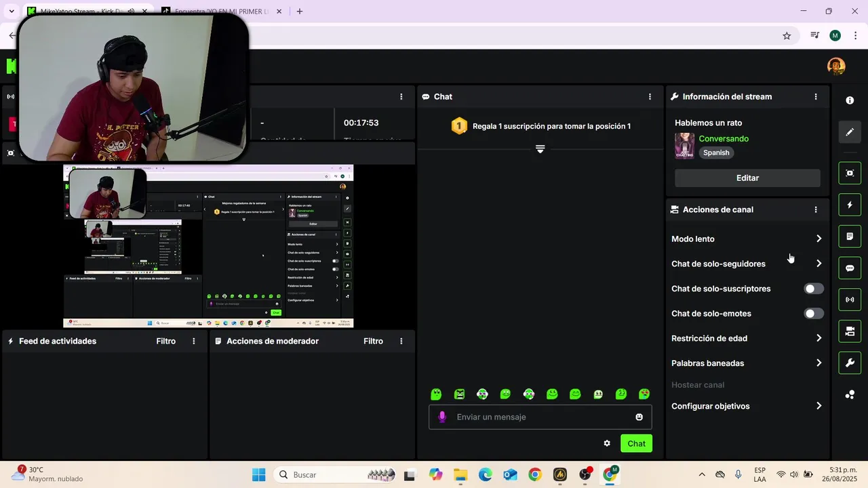Insert the first green ghost emote
The image size is (868, 488).
pos(436,394)
